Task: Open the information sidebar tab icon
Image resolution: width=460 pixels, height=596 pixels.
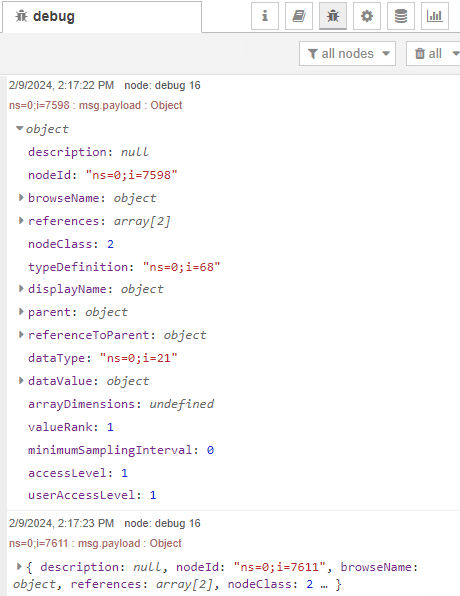Action: tap(265, 16)
